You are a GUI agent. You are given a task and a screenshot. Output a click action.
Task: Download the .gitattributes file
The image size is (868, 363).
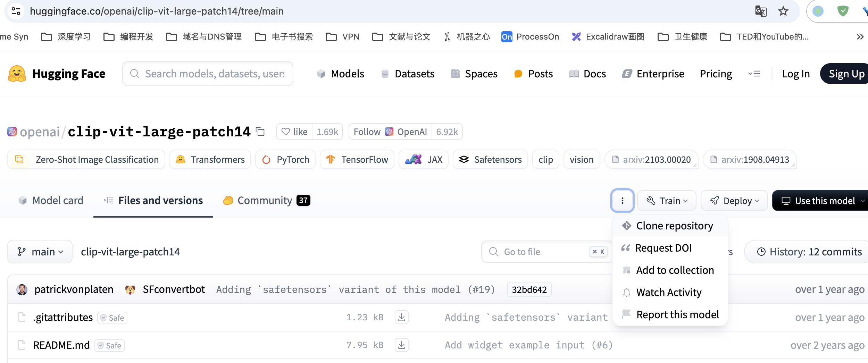click(x=401, y=317)
